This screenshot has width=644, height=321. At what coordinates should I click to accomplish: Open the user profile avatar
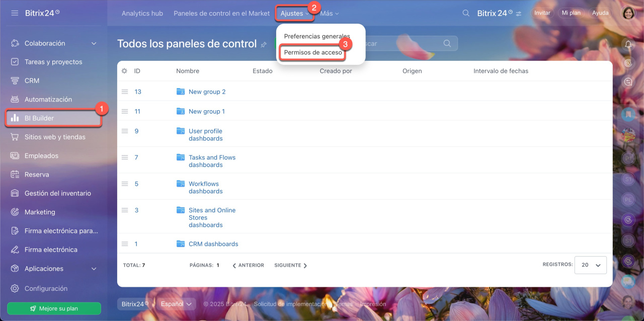[628, 13]
